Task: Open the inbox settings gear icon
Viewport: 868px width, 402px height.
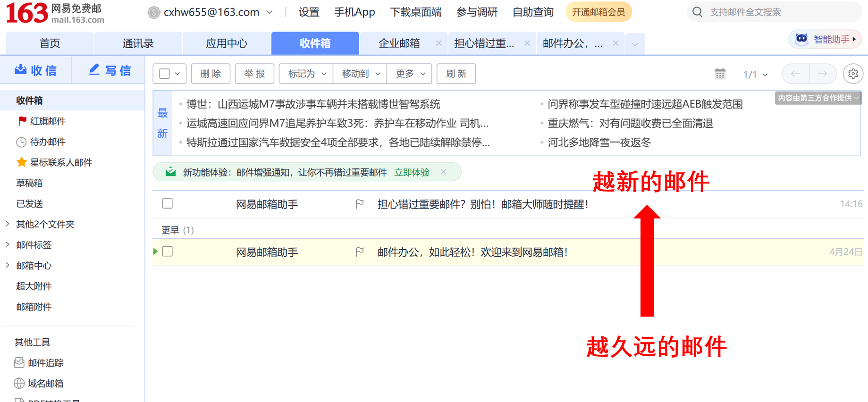Action: pos(853,74)
